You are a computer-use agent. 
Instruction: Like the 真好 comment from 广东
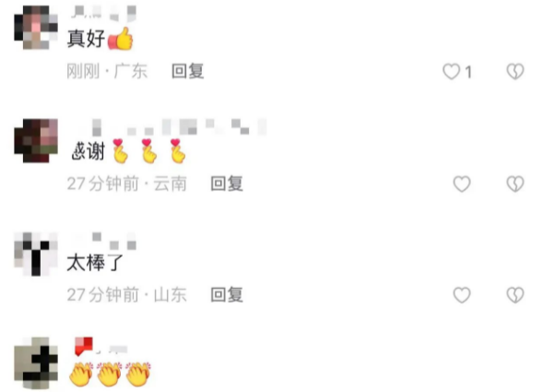[x=452, y=72]
